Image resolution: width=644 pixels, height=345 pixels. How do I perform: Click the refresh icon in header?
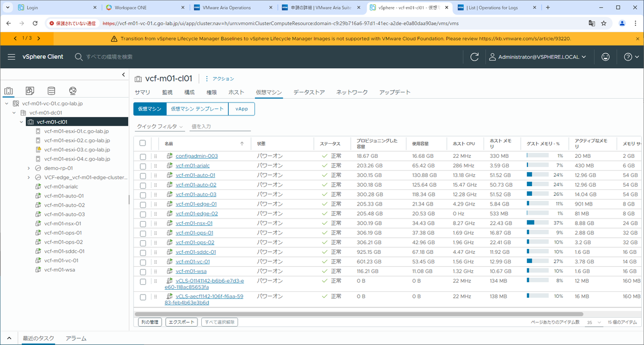tap(474, 57)
